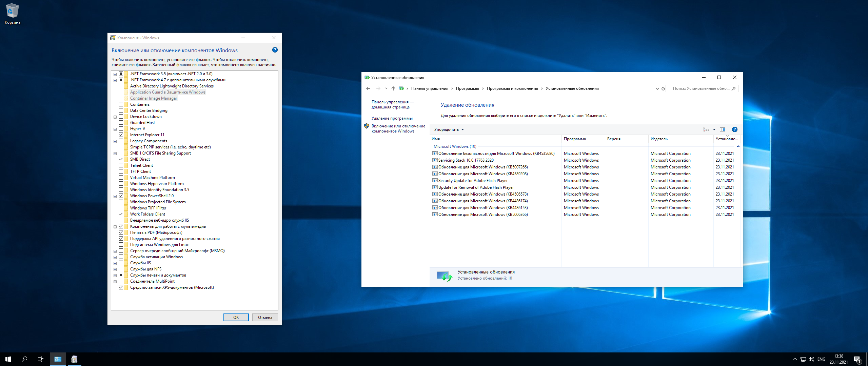Click the taskbar clock showing 13:38
The image size is (868, 366).
(x=839, y=359)
